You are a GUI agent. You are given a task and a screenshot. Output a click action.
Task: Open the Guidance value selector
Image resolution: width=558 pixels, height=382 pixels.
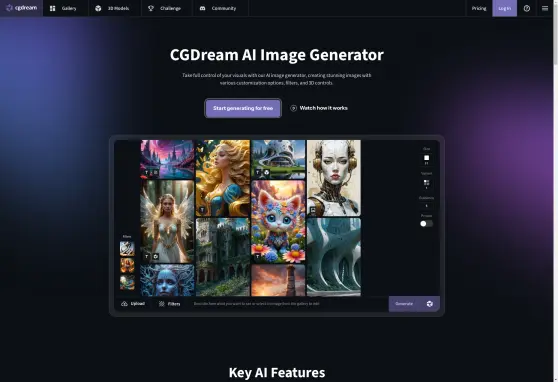click(x=426, y=206)
